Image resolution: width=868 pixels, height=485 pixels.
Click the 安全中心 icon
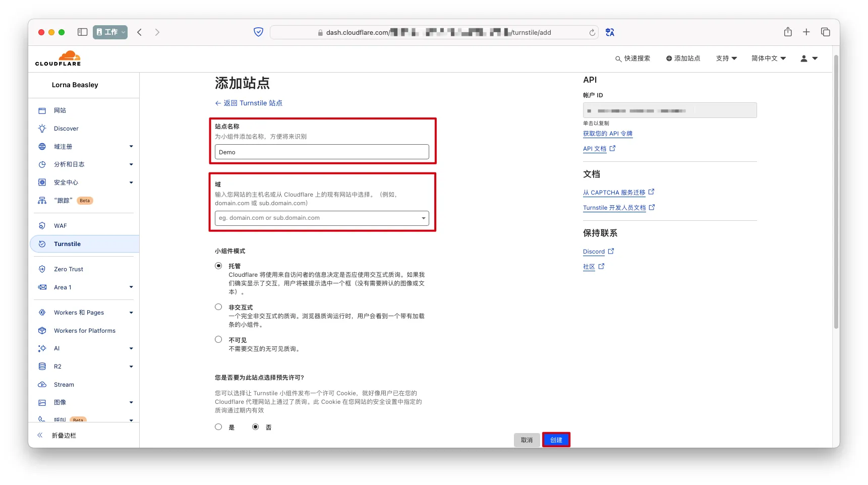point(42,183)
